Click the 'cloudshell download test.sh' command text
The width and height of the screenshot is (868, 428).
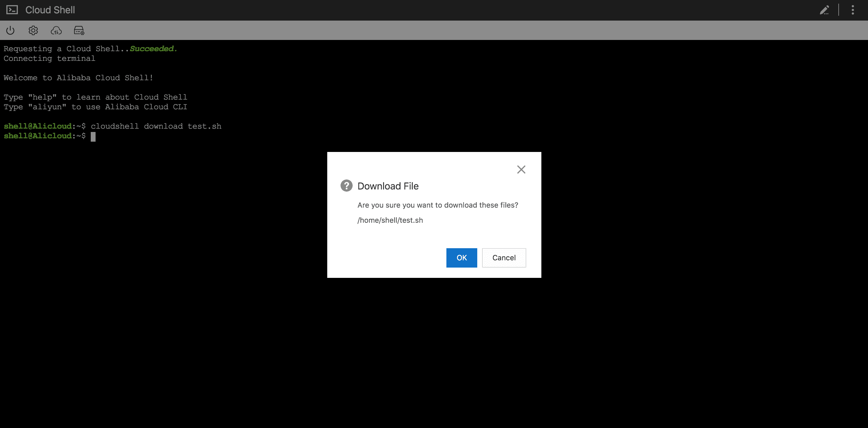(156, 126)
